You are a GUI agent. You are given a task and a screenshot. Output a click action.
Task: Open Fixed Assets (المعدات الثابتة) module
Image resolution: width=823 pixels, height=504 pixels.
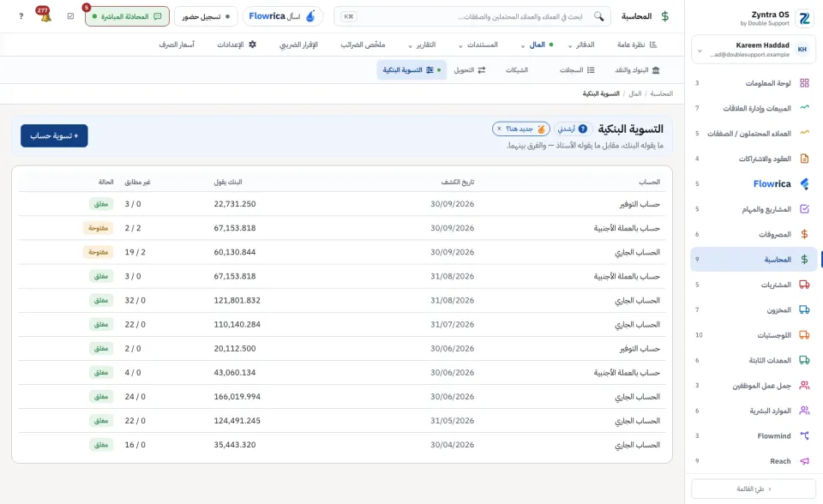(754, 360)
